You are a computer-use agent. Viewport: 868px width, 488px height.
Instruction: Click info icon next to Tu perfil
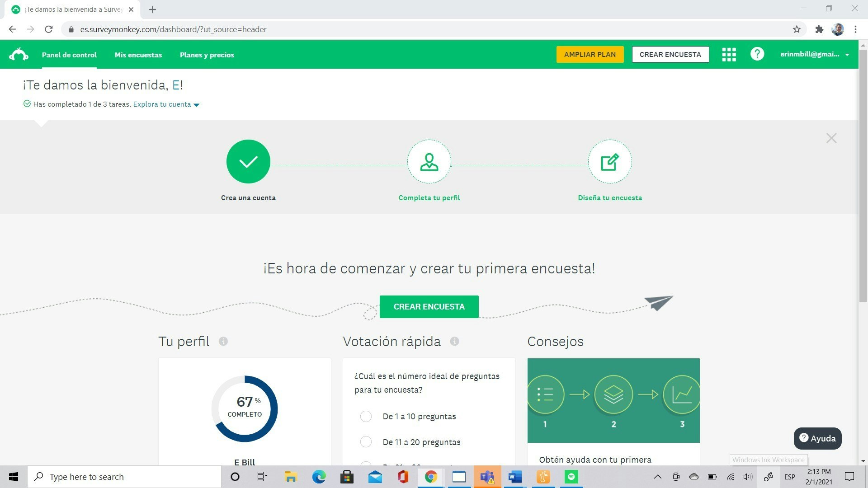tap(223, 341)
